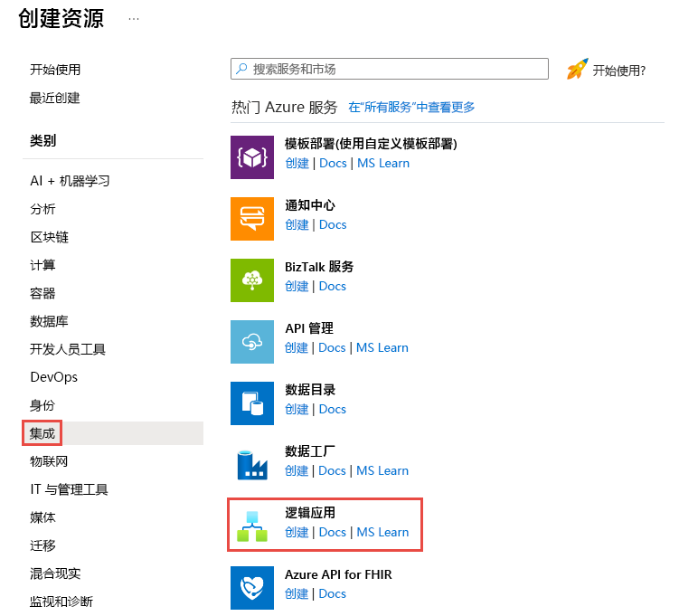Click the API 管理 title text
Screen dimensions: 679x616
click(x=309, y=328)
